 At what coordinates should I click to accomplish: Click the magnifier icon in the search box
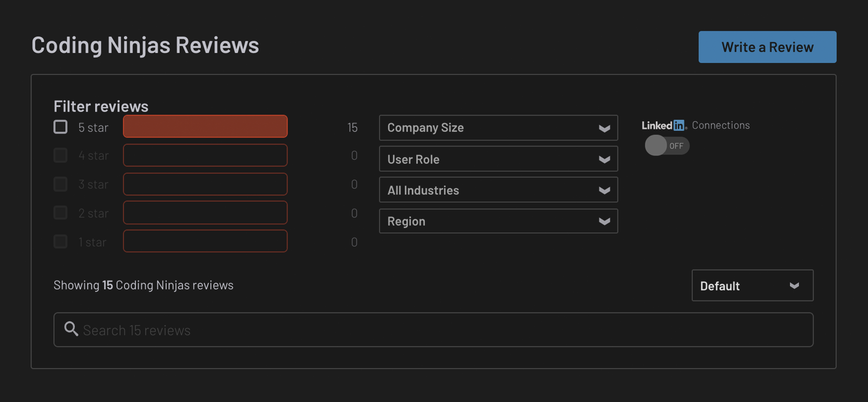pyautogui.click(x=71, y=329)
